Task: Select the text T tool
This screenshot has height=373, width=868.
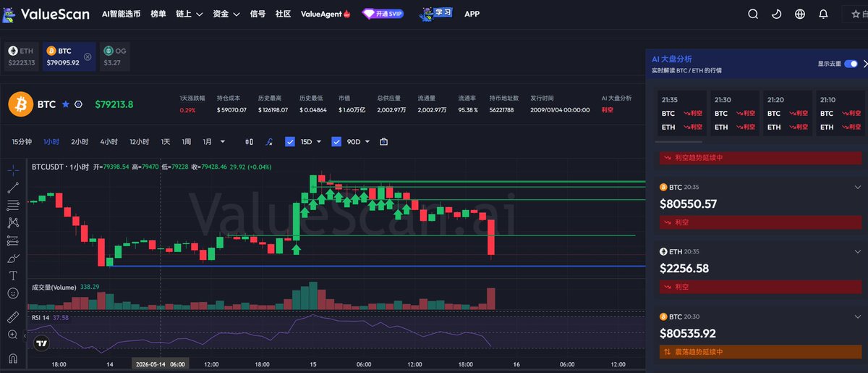Action: point(13,275)
